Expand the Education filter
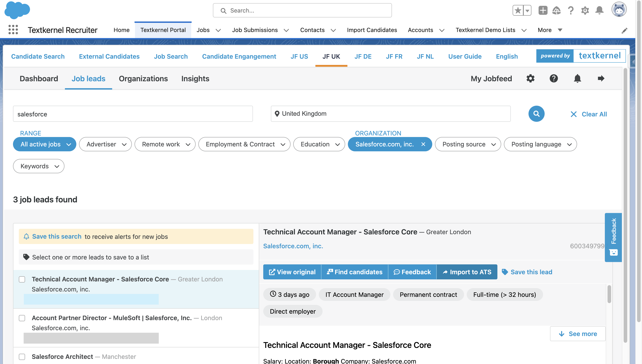The height and width of the screenshot is (364, 642). pos(319,144)
